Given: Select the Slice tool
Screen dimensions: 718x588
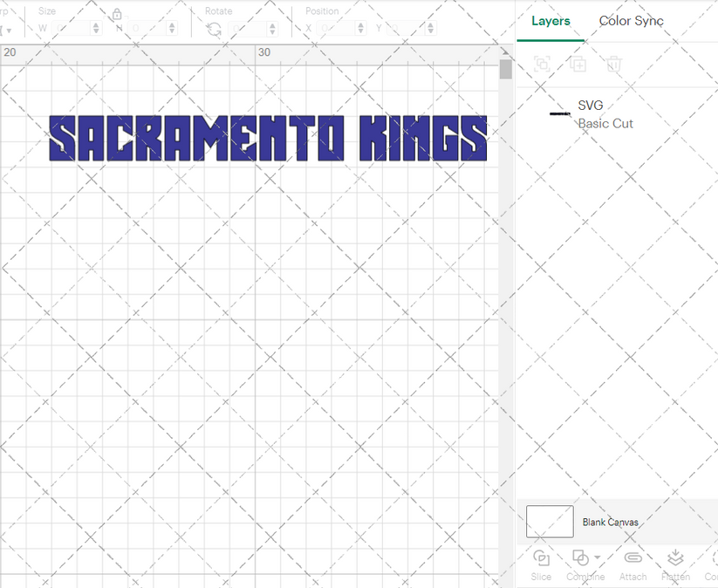Looking at the screenshot, I should [541, 563].
